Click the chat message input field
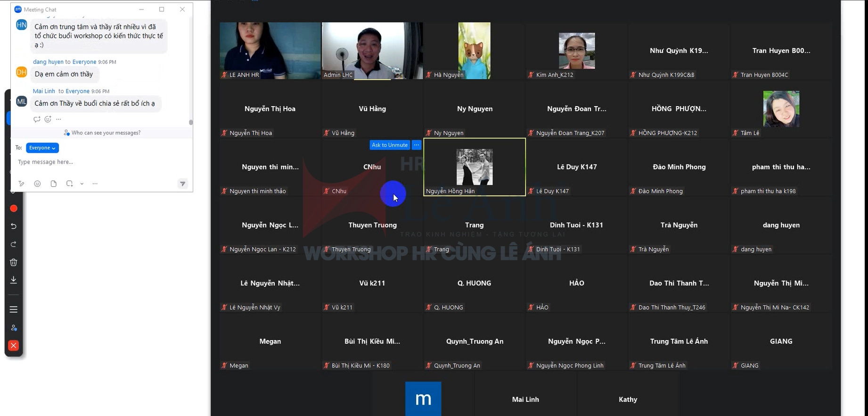This screenshot has width=868, height=416. click(94, 162)
